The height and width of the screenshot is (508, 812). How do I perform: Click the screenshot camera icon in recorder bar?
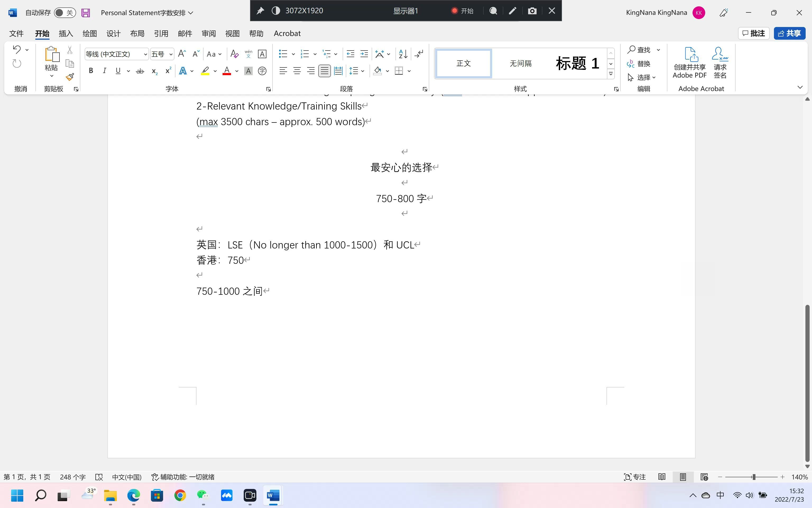click(532, 11)
